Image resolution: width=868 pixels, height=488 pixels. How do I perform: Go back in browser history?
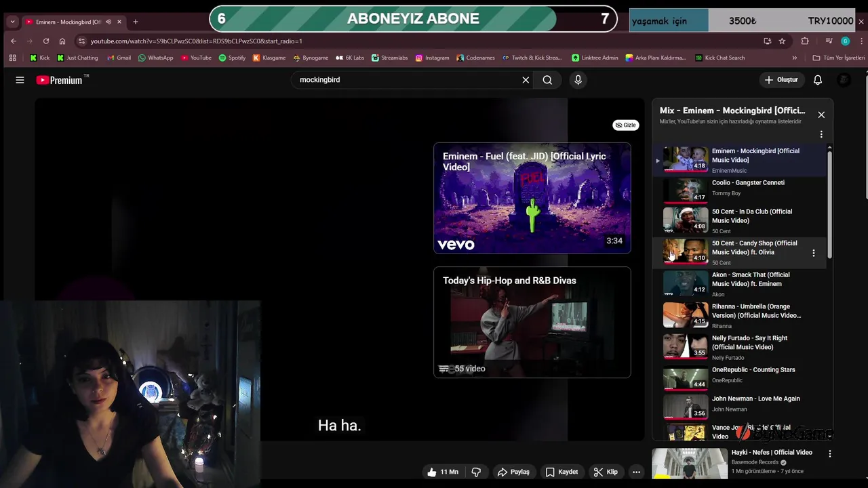click(x=14, y=41)
